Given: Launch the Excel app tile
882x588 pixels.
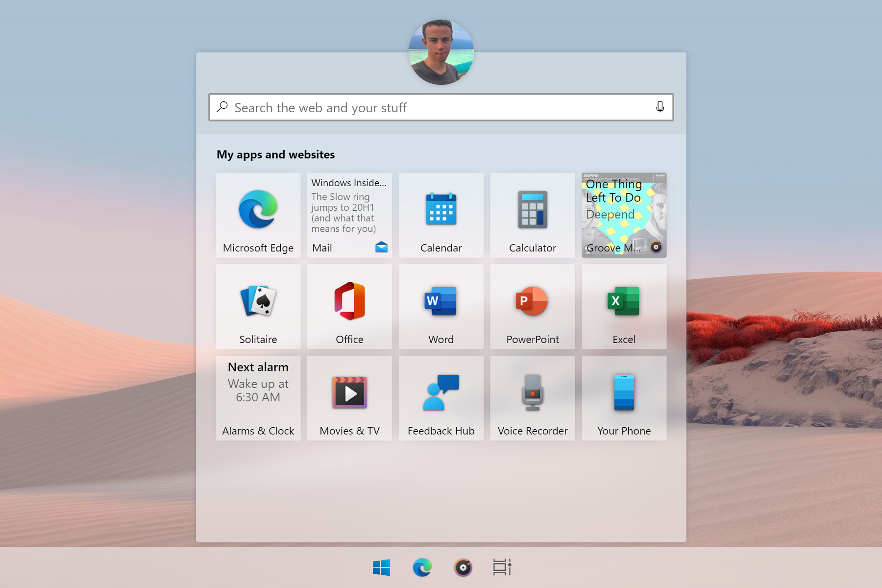Looking at the screenshot, I should [624, 307].
